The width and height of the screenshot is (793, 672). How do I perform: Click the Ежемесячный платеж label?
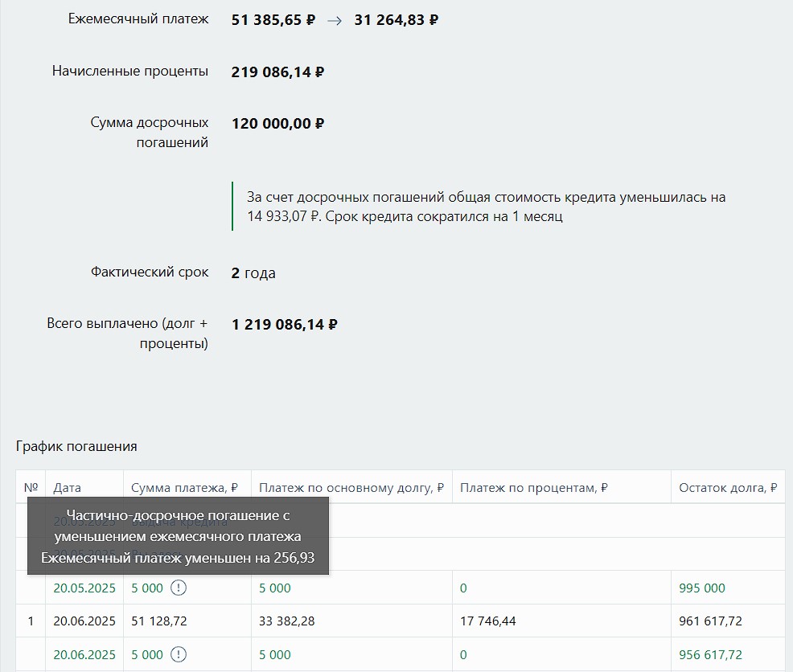[138, 19]
